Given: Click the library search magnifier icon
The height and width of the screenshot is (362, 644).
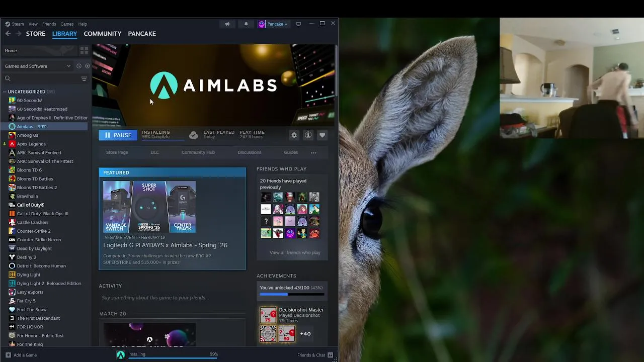Looking at the screenshot, I should [8, 78].
